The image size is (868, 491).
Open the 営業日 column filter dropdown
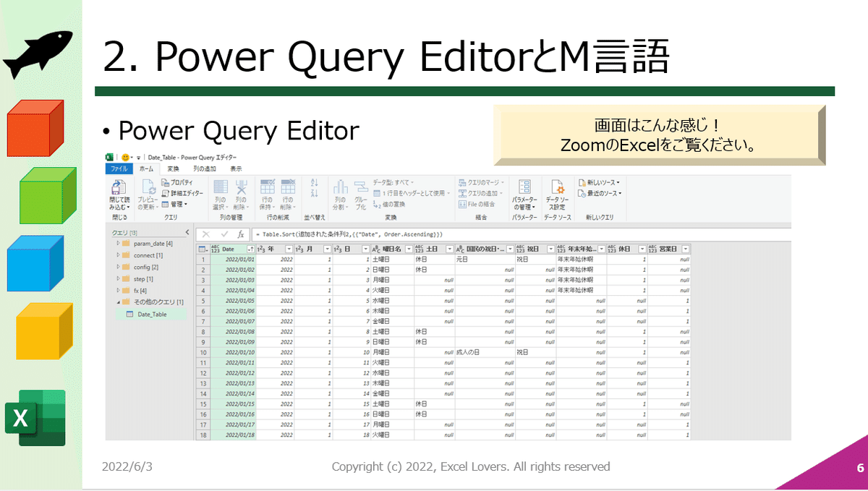(685, 249)
